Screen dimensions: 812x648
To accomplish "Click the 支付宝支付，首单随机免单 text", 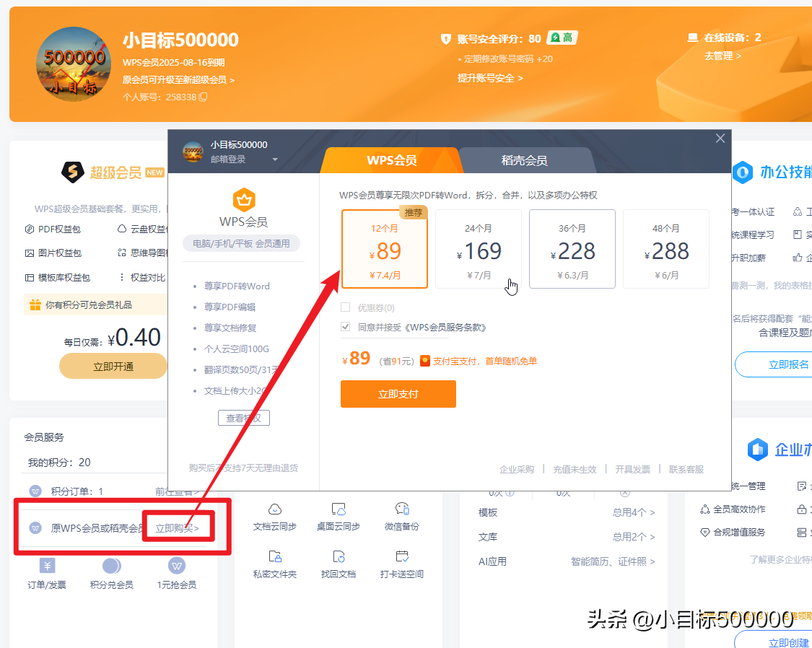I will tap(485, 362).
